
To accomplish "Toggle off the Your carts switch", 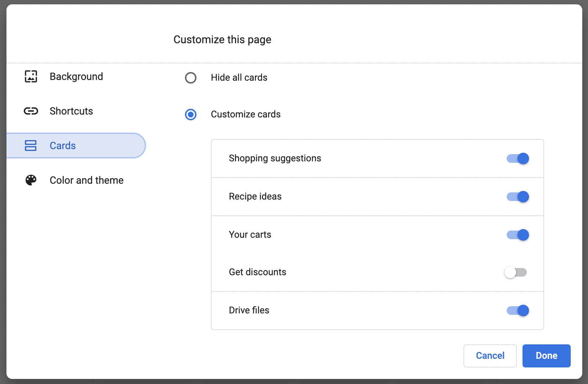I will tap(518, 235).
